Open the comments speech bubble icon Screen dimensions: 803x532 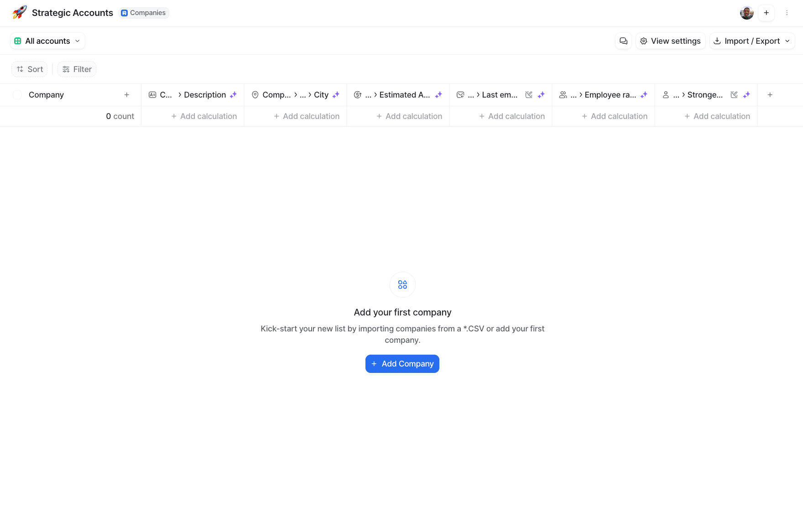coord(623,41)
